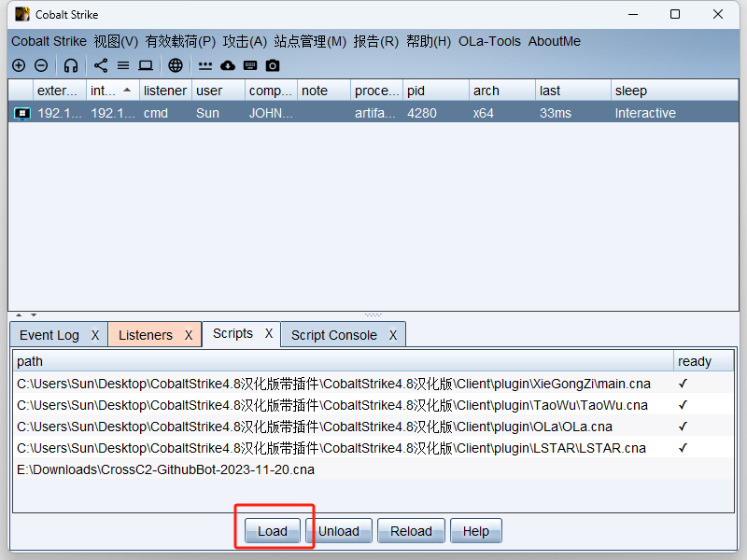Click the path column header
The height and width of the screenshot is (560, 747).
pos(343,361)
